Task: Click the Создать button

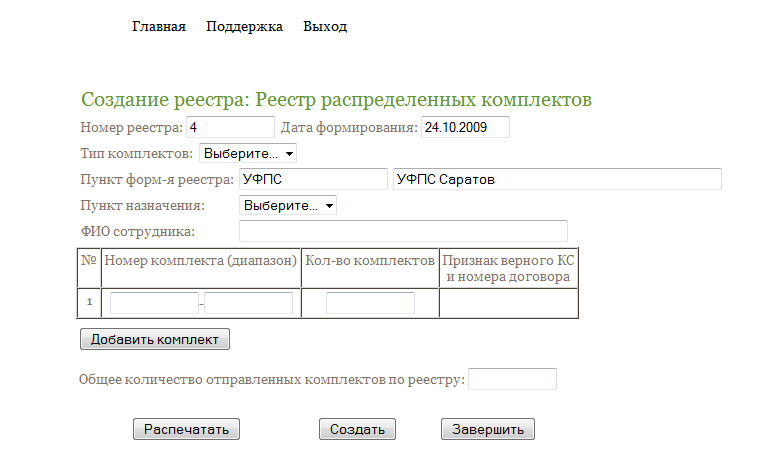Action: coord(357,429)
